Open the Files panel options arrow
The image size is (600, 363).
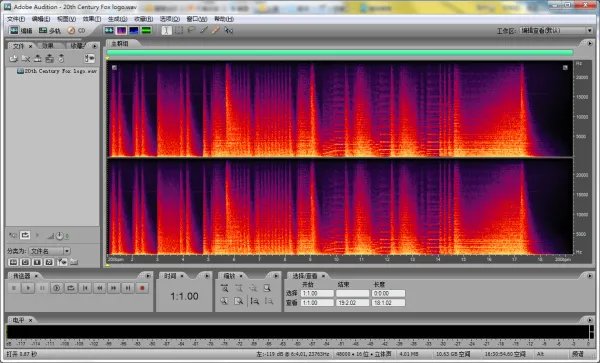[95, 46]
